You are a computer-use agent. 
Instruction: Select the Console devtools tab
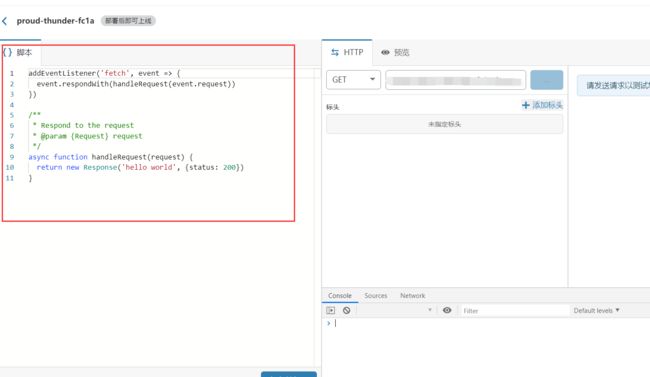point(340,296)
